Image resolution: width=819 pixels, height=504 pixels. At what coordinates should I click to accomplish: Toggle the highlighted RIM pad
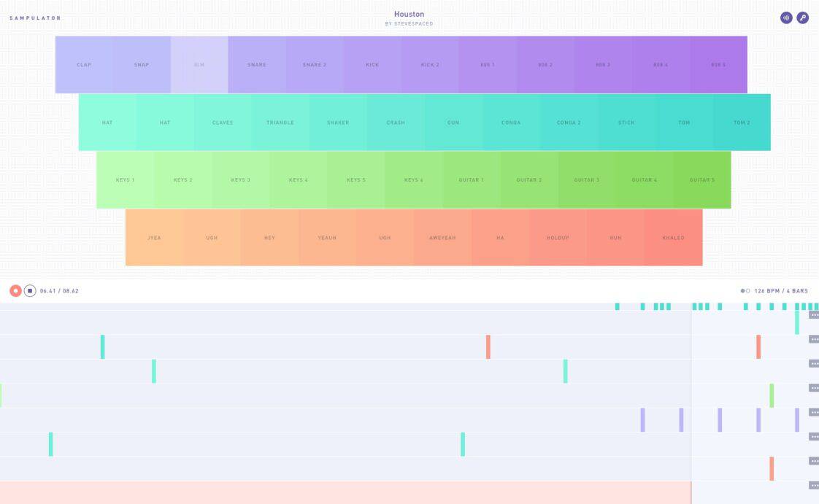pyautogui.click(x=199, y=65)
